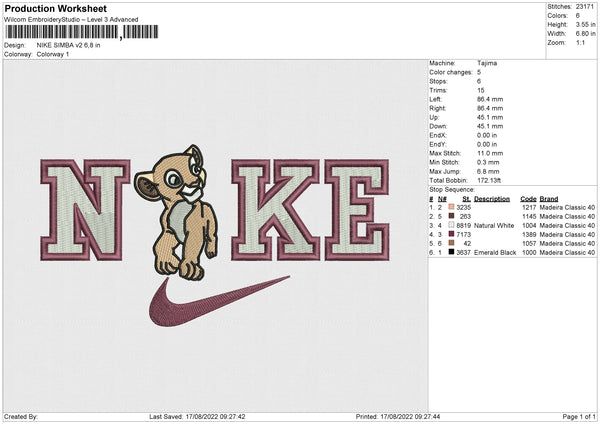Click the 'Last Saved: 17/08/2022 09:27:42' text
Screen dimensions: 600x424
coord(197,416)
